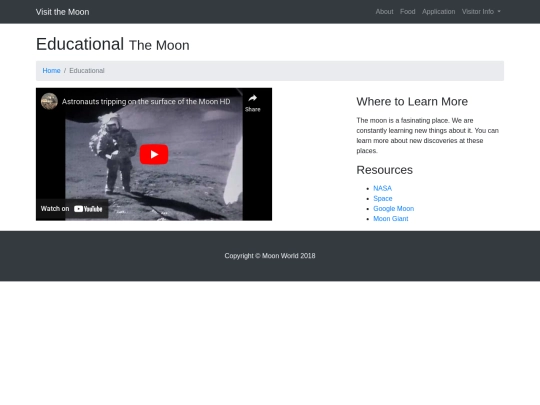Expand the Visitor Info dropdown
The height and width of the screenshot is (405, 540).
[481, 12]
